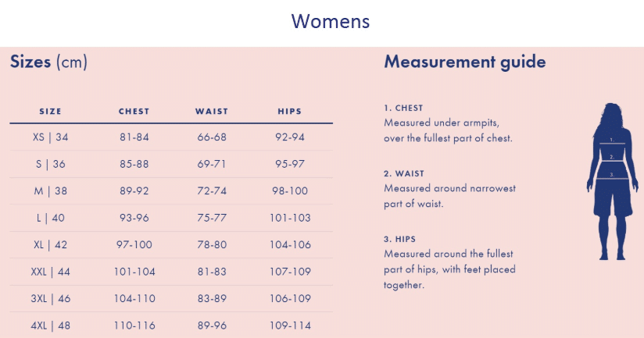The height and width of the screenshot is (338, 644).
Task: Click the Measurement guide heading
Action: (465, 62)
